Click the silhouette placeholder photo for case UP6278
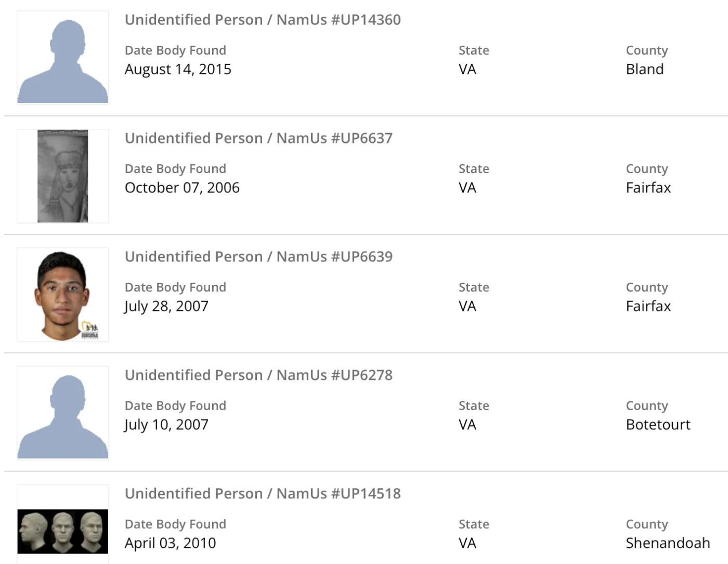 click(63, 413)
